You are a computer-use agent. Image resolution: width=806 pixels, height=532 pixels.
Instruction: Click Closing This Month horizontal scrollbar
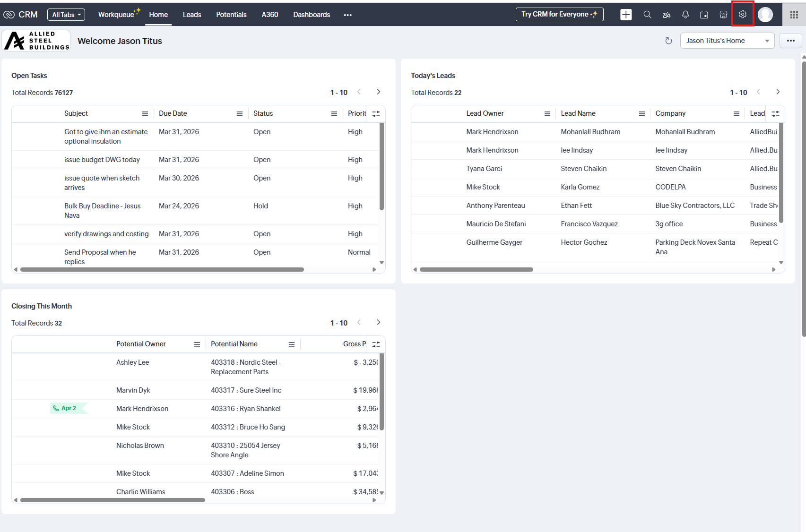(113, 500)
